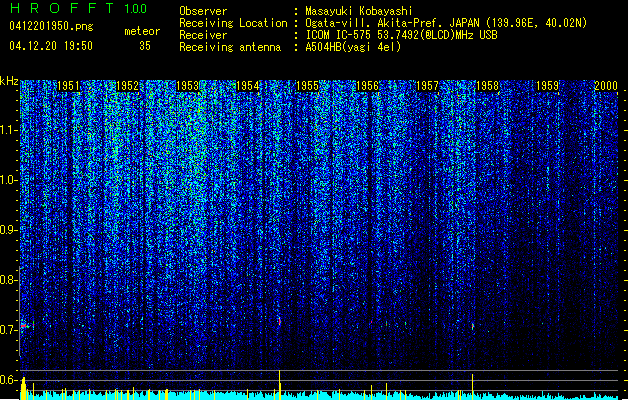The image size is (629, 400).
Task: Click the 1957 time marker
Action: pos(427,86)
